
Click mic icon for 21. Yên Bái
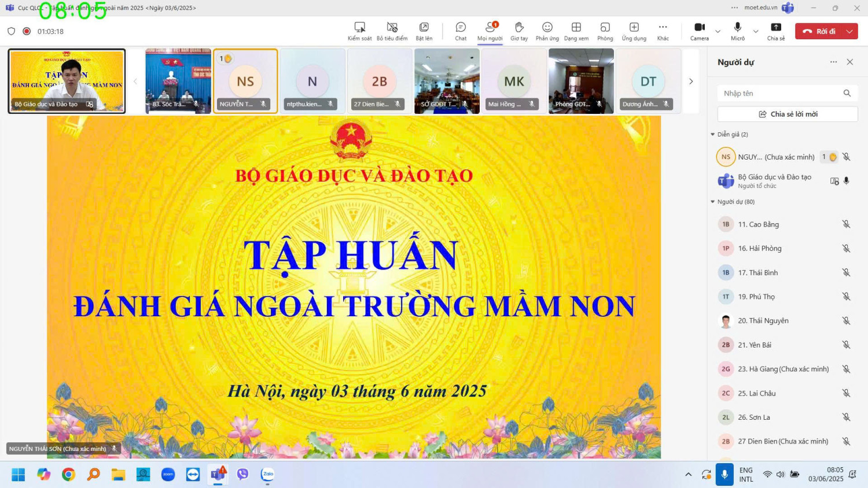point(846,345)
